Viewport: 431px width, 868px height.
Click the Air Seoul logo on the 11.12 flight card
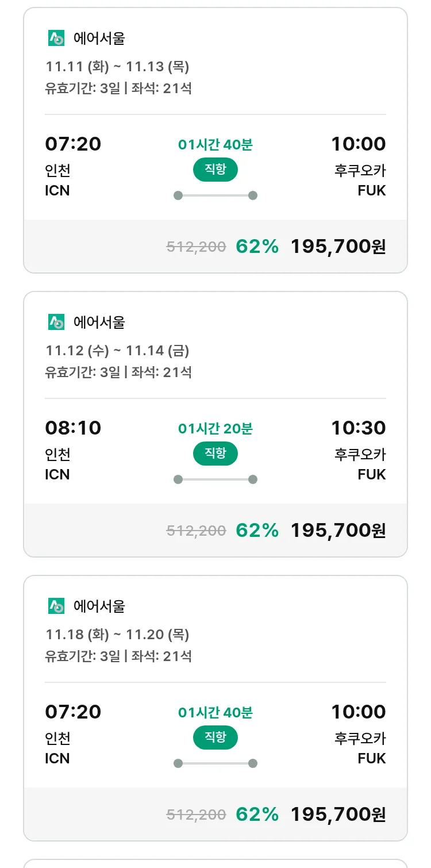56,322
